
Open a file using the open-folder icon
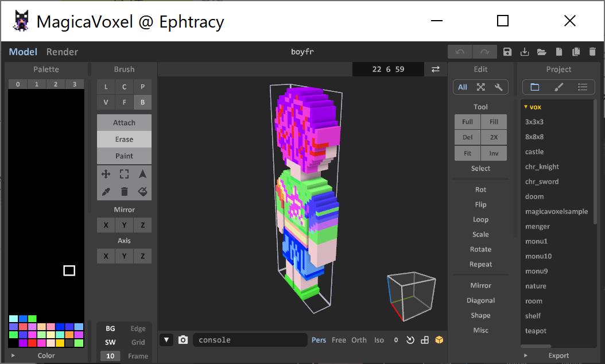coord(541,52)
